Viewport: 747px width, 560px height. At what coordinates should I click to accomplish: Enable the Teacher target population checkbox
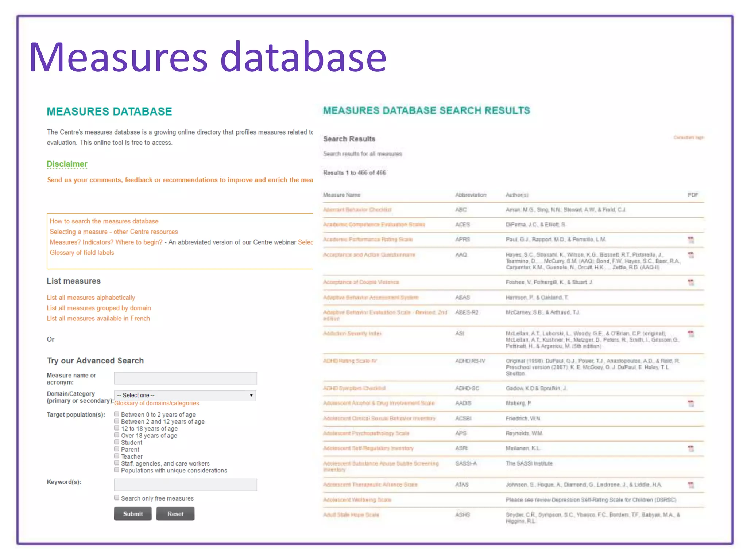point(117,456)
